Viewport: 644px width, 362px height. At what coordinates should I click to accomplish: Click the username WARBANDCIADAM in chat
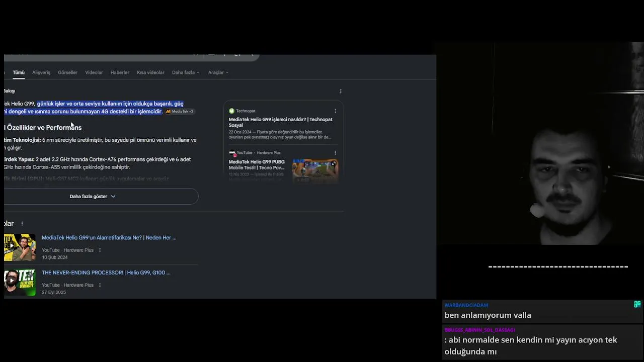tap(466, 305)
